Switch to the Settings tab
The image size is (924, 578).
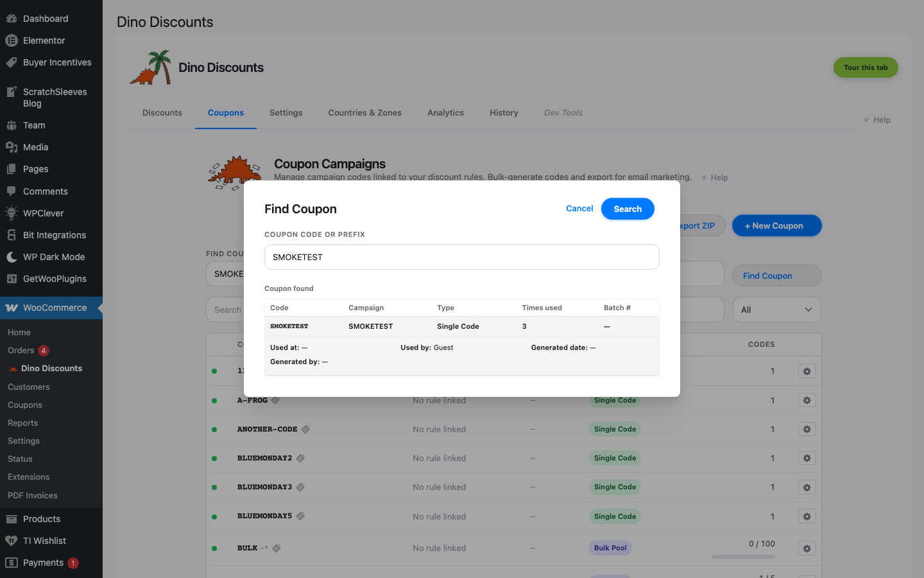pyautogui.click(x=286, y=113)
